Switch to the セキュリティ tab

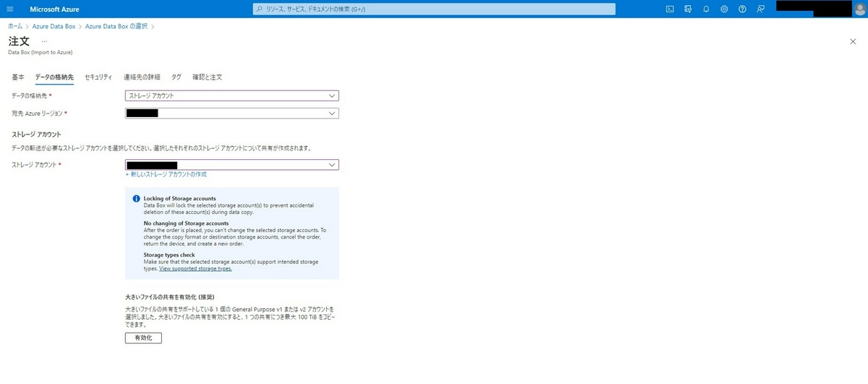pos(98,77)
